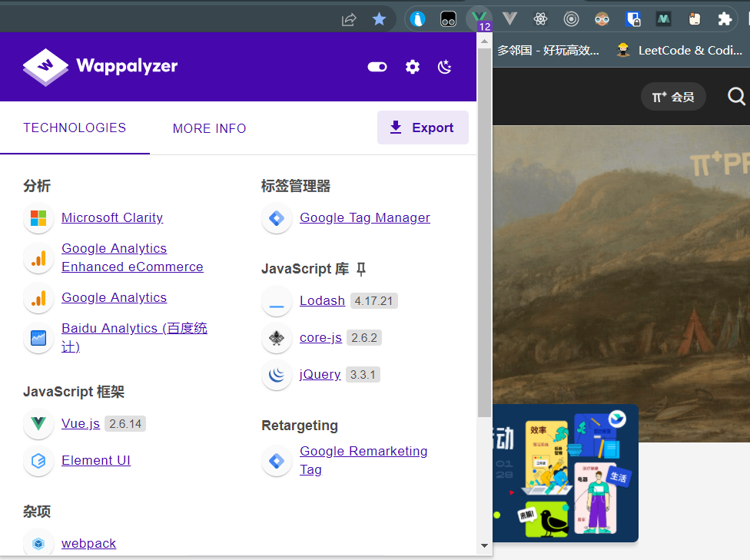750x560 pixels.
Task: Click the Google Tag Manager icon
Action: [277, 219]
